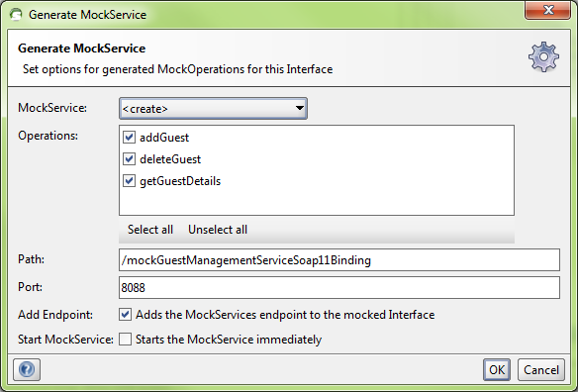The width and height of the screenshot is (578, 392).
Task: Select the getGuestDetails label in list
Action: [x=180, y=181]
